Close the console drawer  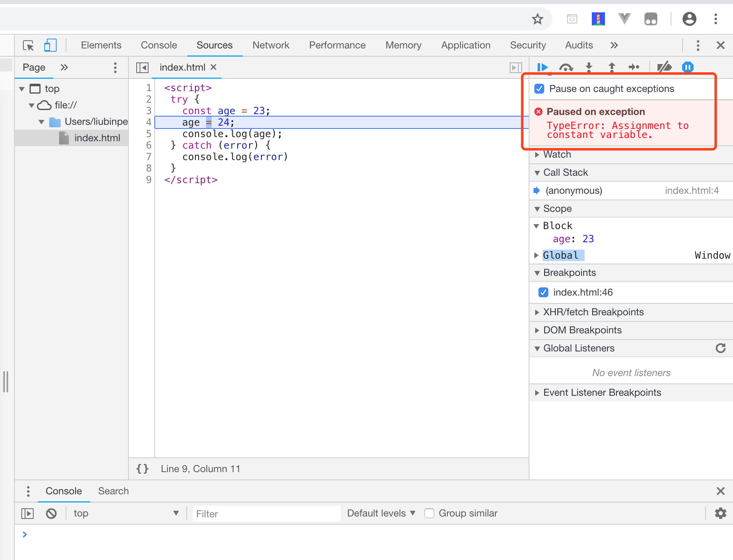click(x=720, y=491)
